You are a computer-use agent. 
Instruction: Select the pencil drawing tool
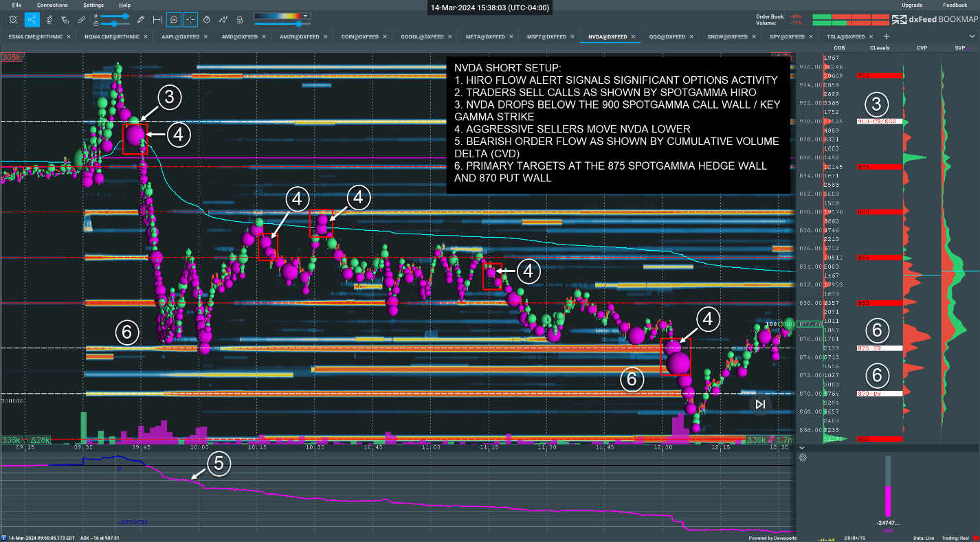tap(141, 19)
